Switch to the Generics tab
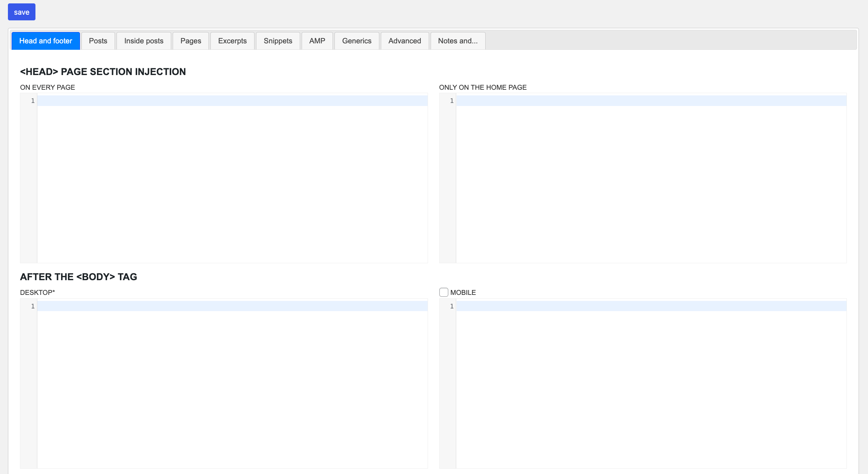Viewport: 868px width, 474px height. pos(356,41)
